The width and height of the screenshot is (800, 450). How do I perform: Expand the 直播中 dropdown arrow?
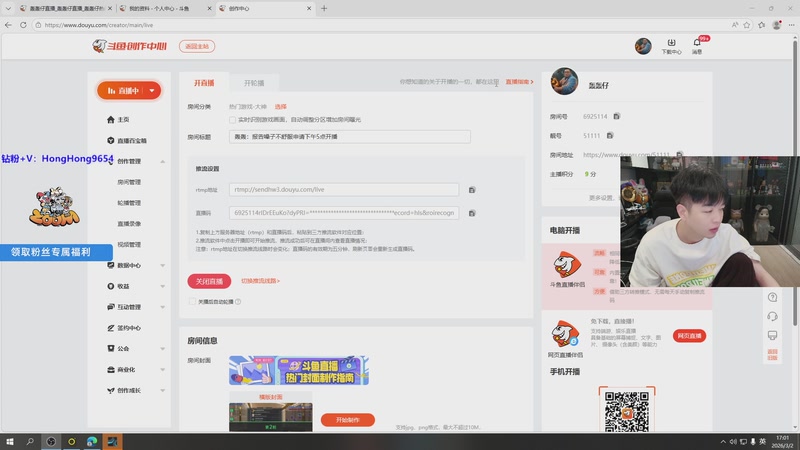pos(151,90)
